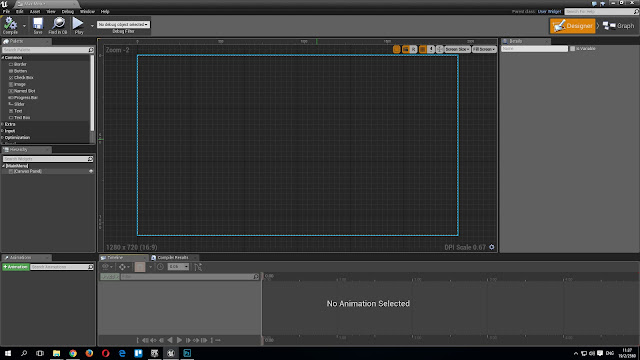640x360 pixels.
Task: Open Firefox from the taskbar
Action: click(89, 353)
